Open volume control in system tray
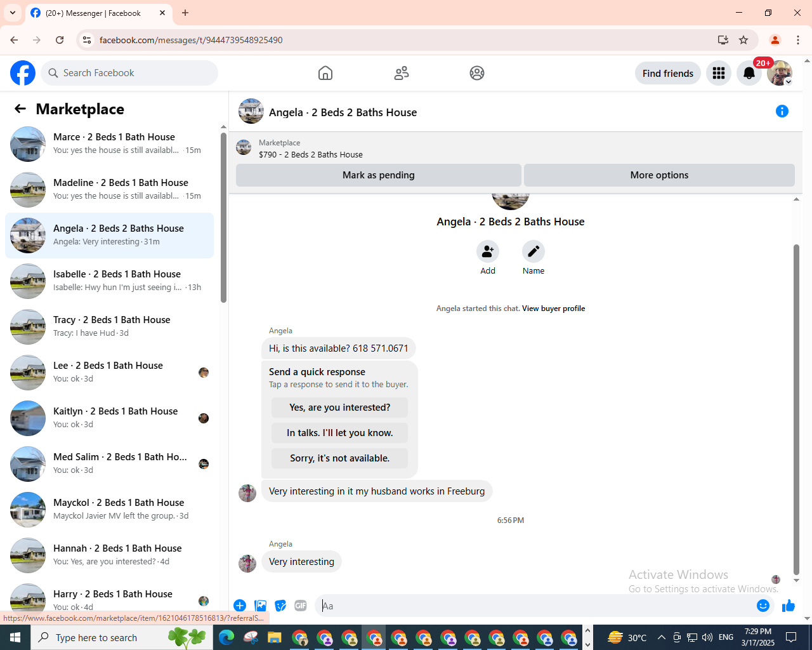 (x=707, y=637)
